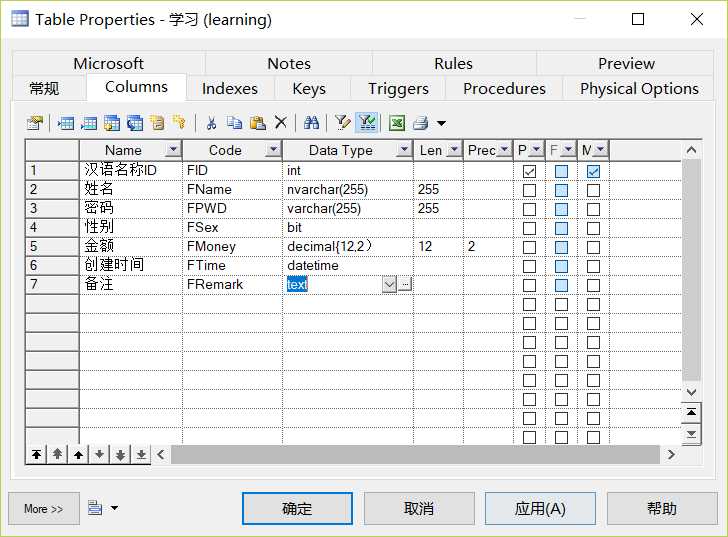728x537 pixels.
Task: Jump to the top of the list with the side arrow
Action: pos(691,412)
